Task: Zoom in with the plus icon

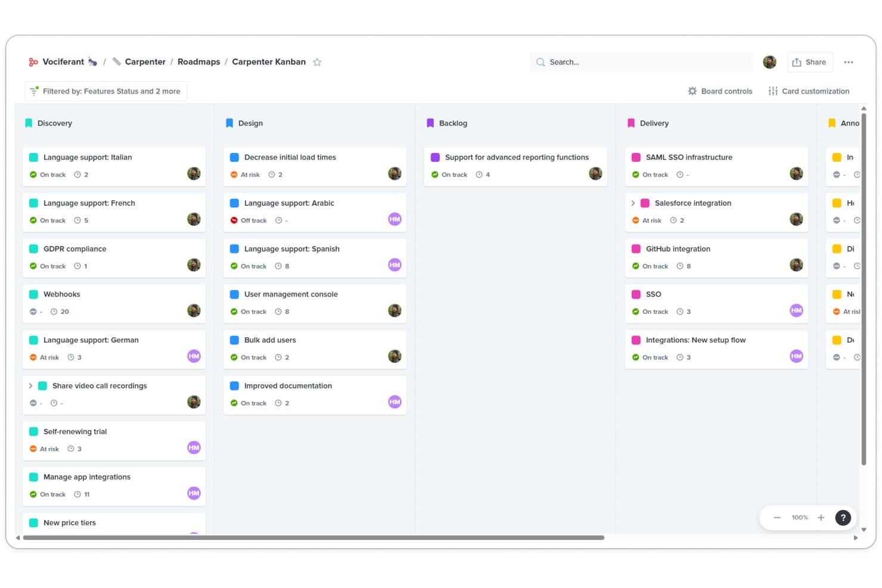Action: point(821,518)
